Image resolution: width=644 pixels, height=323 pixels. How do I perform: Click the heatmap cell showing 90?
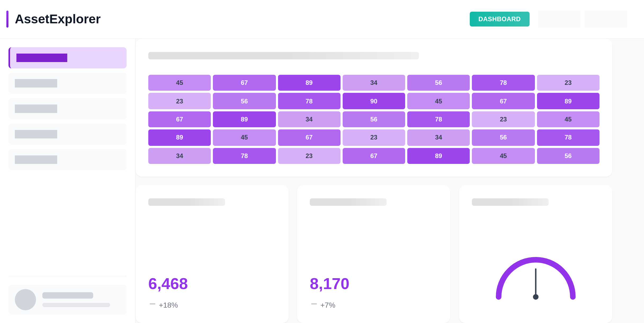374,101
